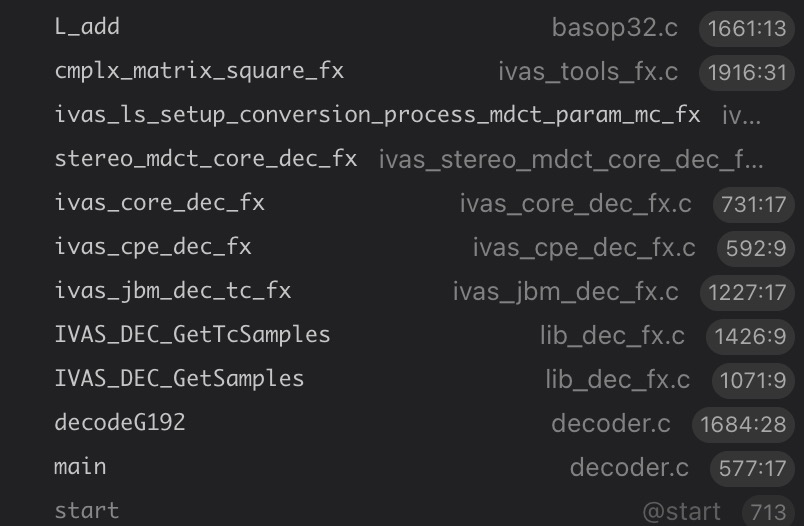
Task: Click the 592:9 line badge
Action: 755,248
